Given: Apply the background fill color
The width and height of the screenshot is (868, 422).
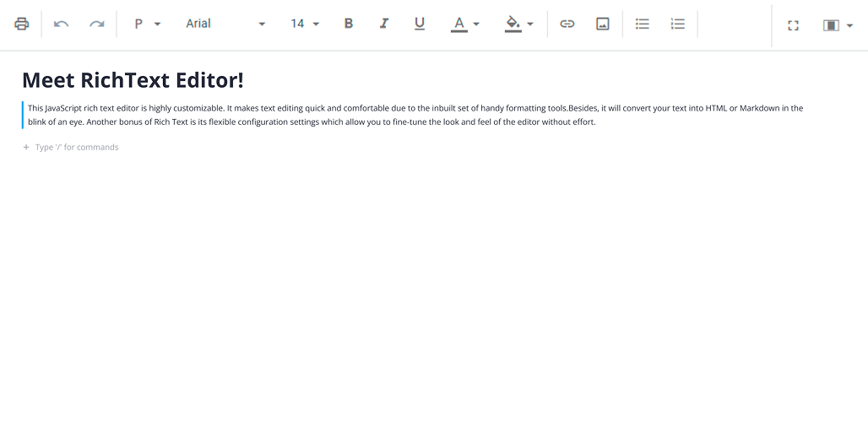Looking at the screenshot, I should [x=513, y=24].
